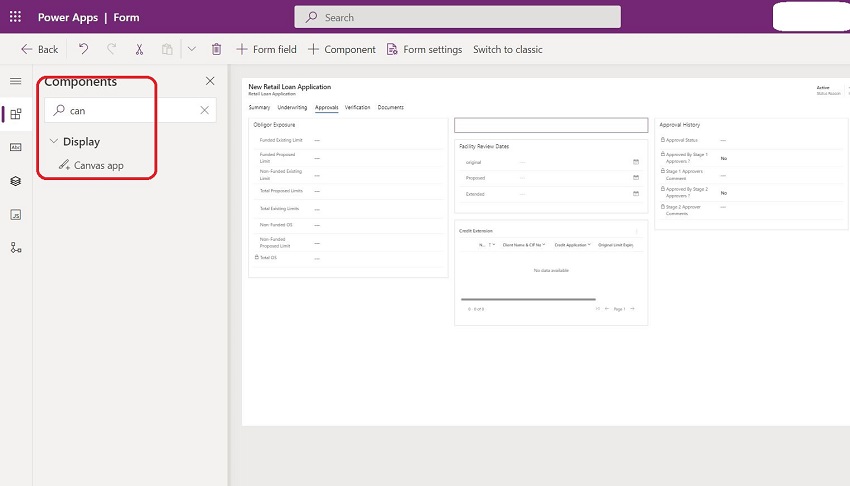Open the Power Apps app launcher waffle
850x486 pixels.
15,17
